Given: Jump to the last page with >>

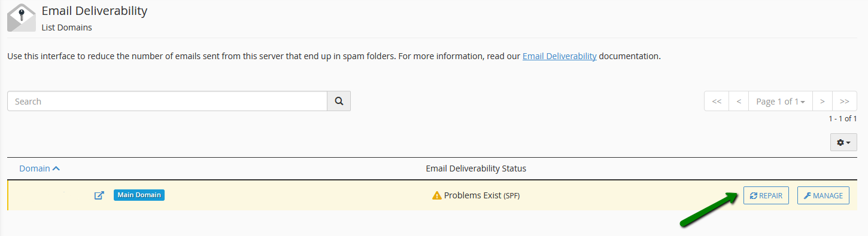Looking at the screenshot, I should pyautogui.click(x=845, y=102).
